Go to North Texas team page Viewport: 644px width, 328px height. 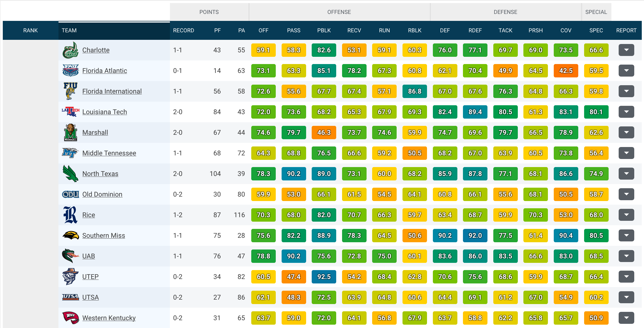pos(100,174)
